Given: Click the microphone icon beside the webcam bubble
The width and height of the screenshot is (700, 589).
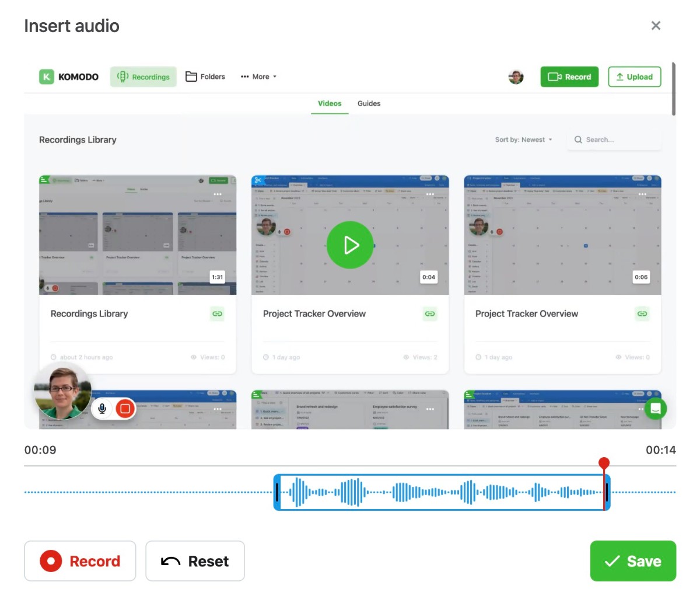Looking at the screenshot, I should (x=102, y=409).
